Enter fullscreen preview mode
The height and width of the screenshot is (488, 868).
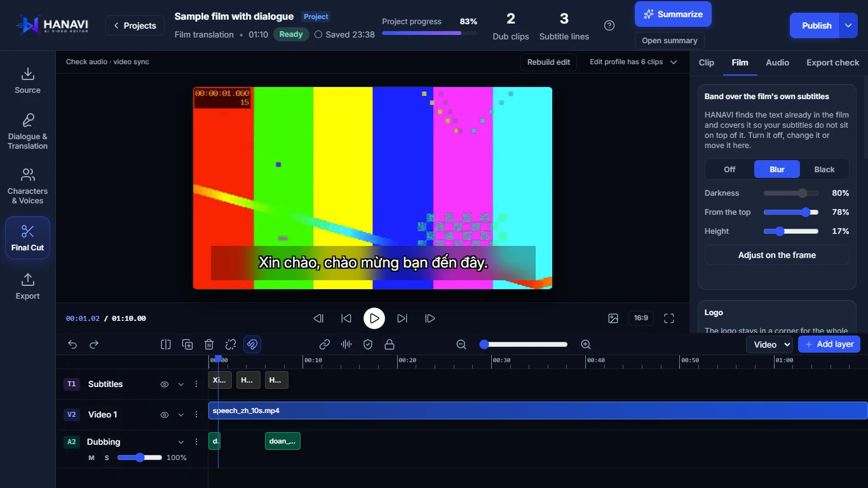point(669,318)
